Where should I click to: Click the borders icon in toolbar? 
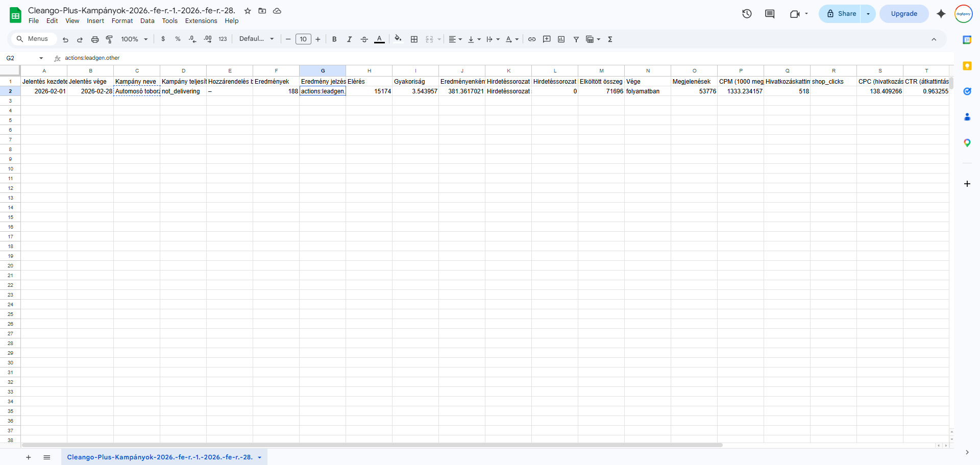(414, 39)
